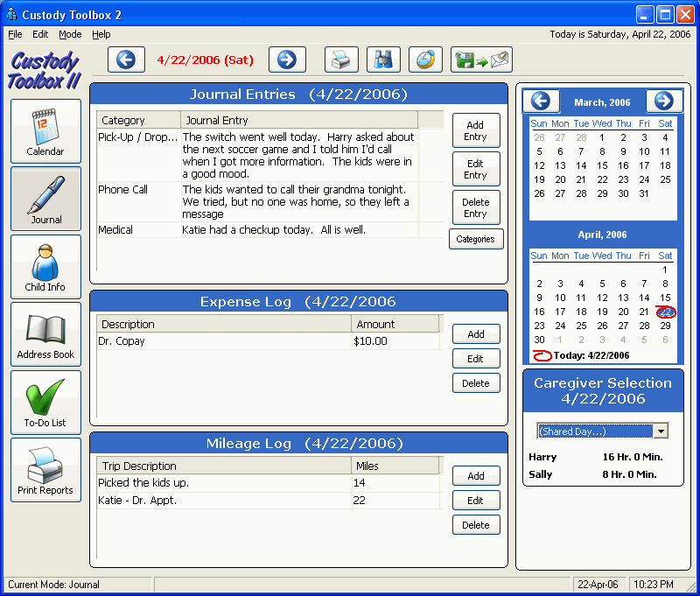Select the Medical journal entry

pos(270,230)
